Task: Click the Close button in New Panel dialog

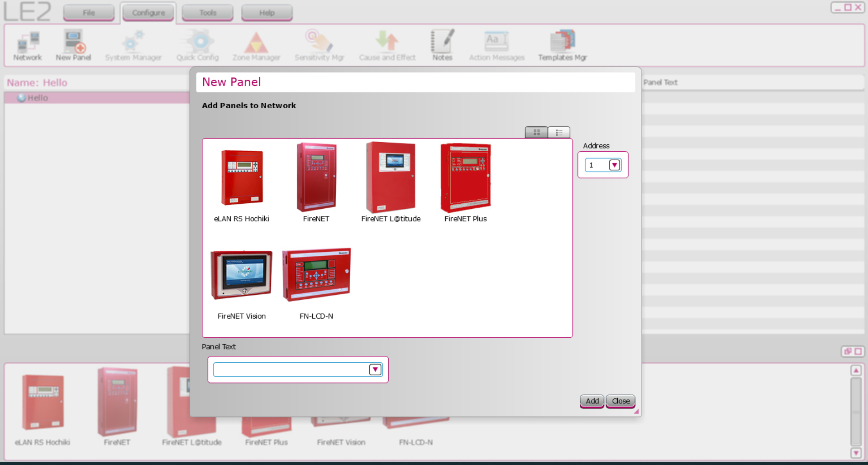Action: click(x=620, y=401)
